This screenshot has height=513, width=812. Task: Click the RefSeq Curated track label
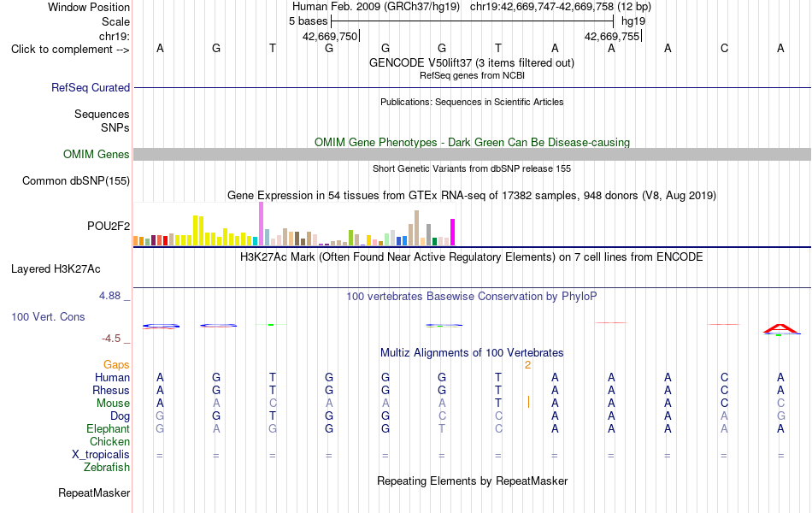coord(90,87)
